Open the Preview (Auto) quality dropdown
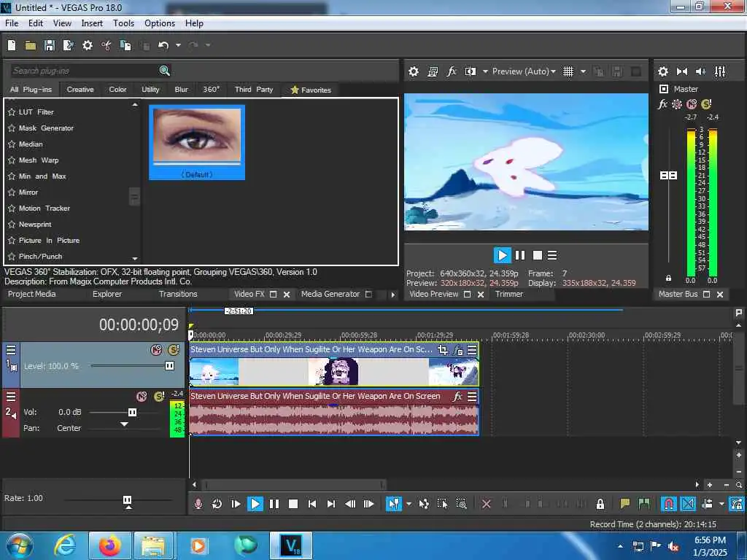The image size is (747, 560). [524, 71]
